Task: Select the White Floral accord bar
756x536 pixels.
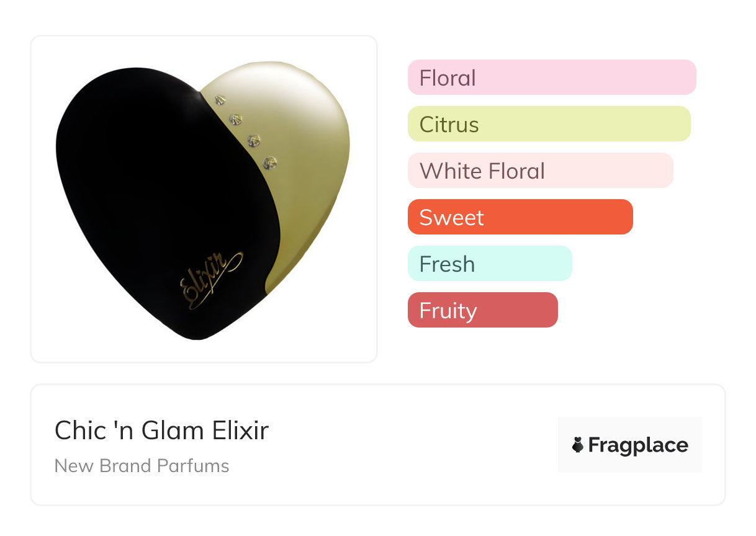Action: [540, 171]
